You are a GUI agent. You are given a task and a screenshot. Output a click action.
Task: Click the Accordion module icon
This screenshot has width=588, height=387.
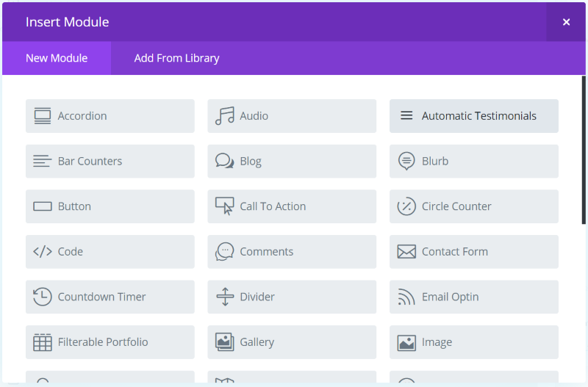click(x=43, y=116)
